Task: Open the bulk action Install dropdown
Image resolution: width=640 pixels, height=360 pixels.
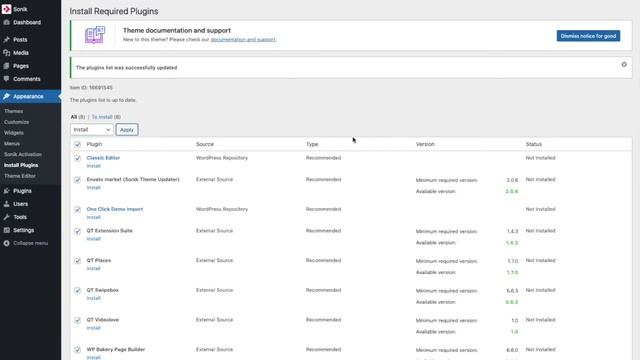Action: [91, 129]
